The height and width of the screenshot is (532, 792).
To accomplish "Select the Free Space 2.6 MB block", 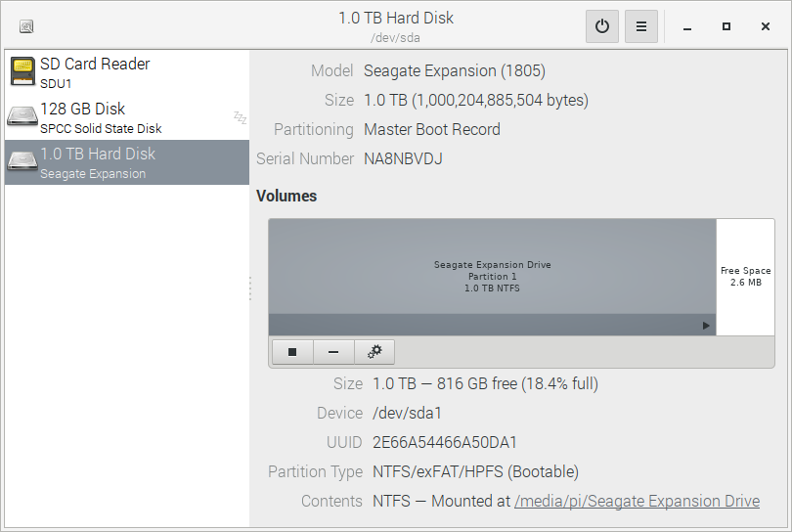I will click(x=745, y=277).
